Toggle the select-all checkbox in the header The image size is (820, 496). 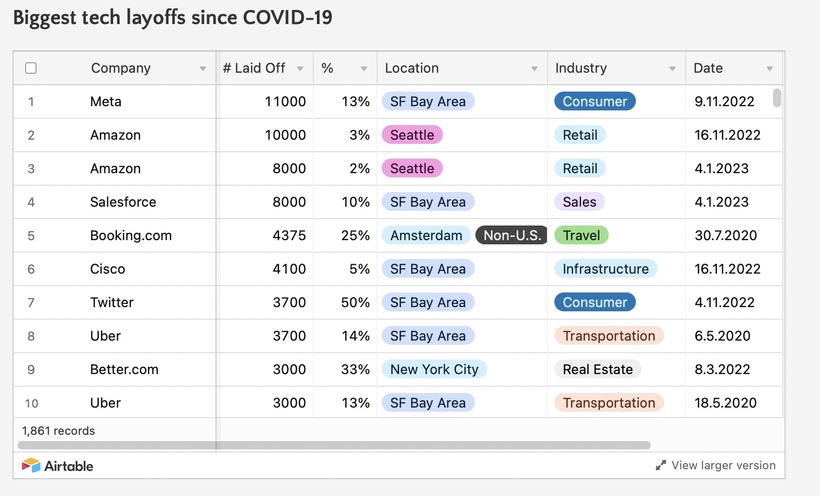pyautogui.click(x=31, y=68)
